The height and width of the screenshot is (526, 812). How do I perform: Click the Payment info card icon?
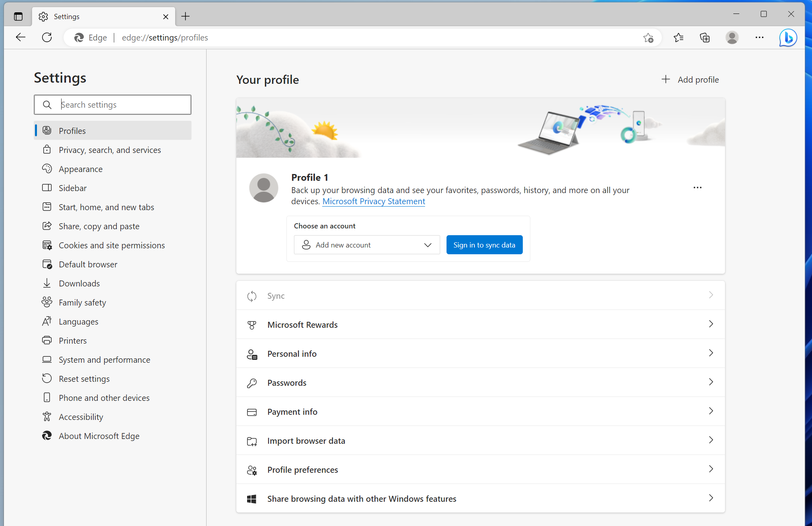click(252, 412)
